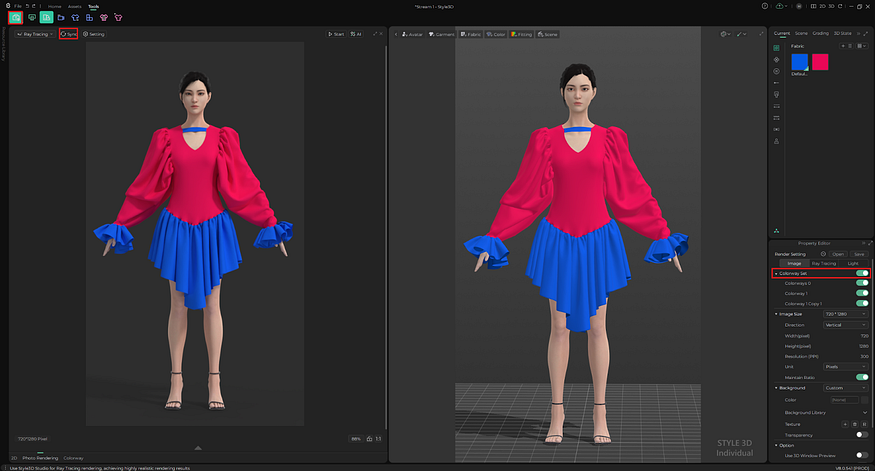
Task: Toggle the Colorways 0 switch
Action: pyautogui.click(x=862, y=283)
